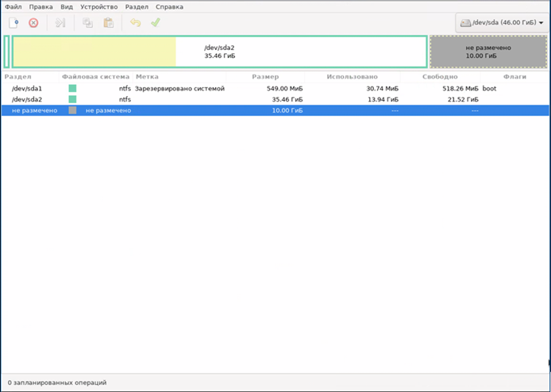Open the Раздел menu
The image size is (551, 392).
coord(136,6)
